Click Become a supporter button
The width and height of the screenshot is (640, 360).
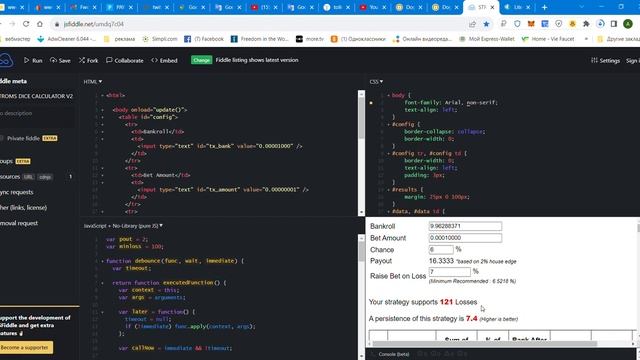pos(26,347)
